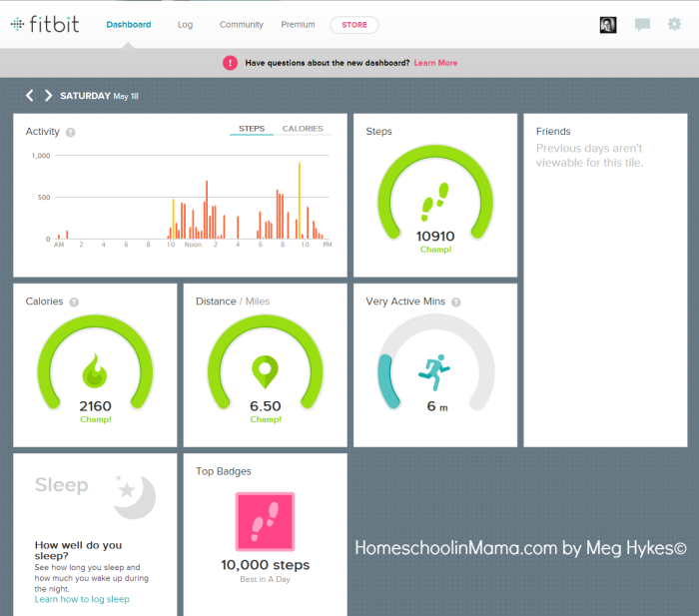Viewport: 699px width, 616px height.
Task: Click How well do you sleep heading
Action: [78, 550]
